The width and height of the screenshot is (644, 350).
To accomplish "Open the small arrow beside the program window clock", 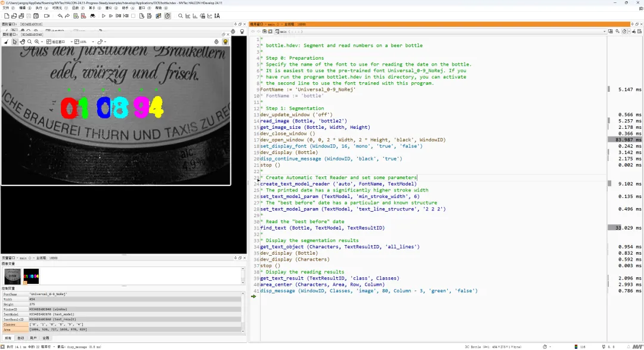I will click(629, 31).
